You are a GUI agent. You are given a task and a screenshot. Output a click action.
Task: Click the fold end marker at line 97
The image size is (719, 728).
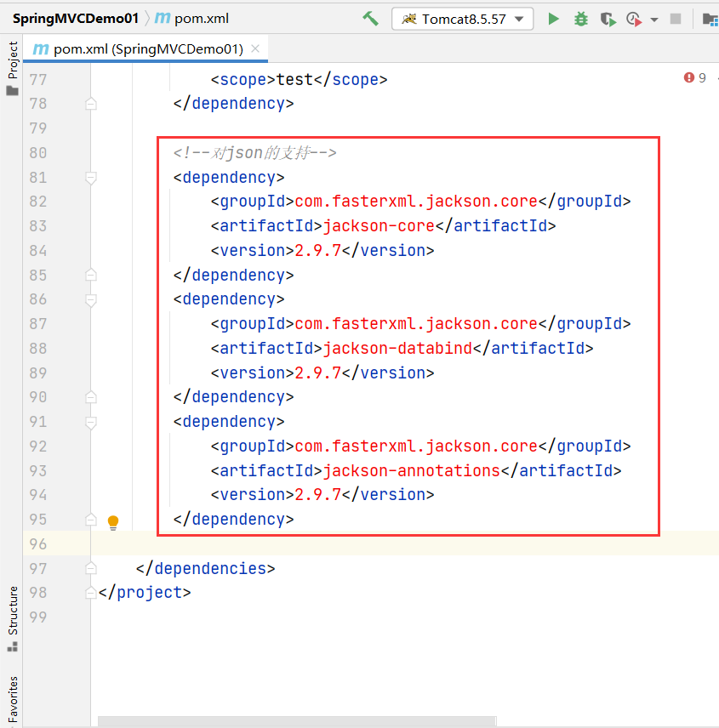pos(91,568)
